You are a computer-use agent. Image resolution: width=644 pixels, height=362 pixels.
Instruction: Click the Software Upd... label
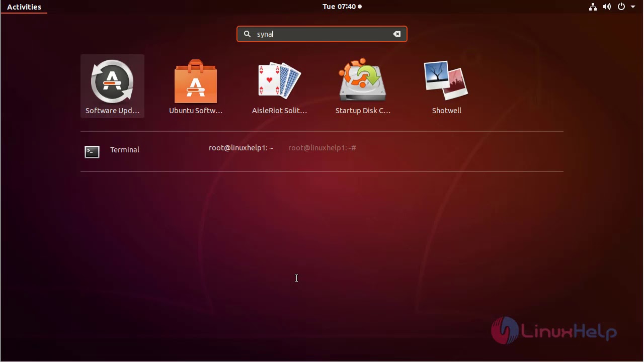tap(112, 111)
